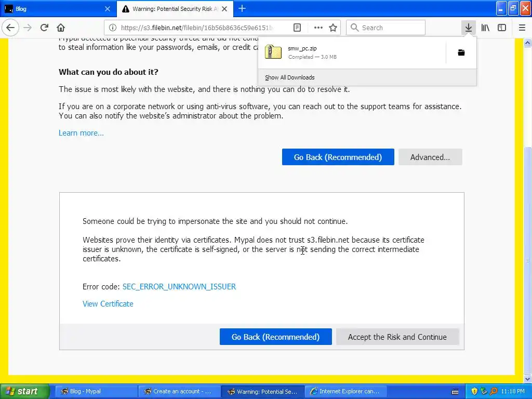Screen dimensions: 532x399
Task: Open the home page icon
Action: 61,28
